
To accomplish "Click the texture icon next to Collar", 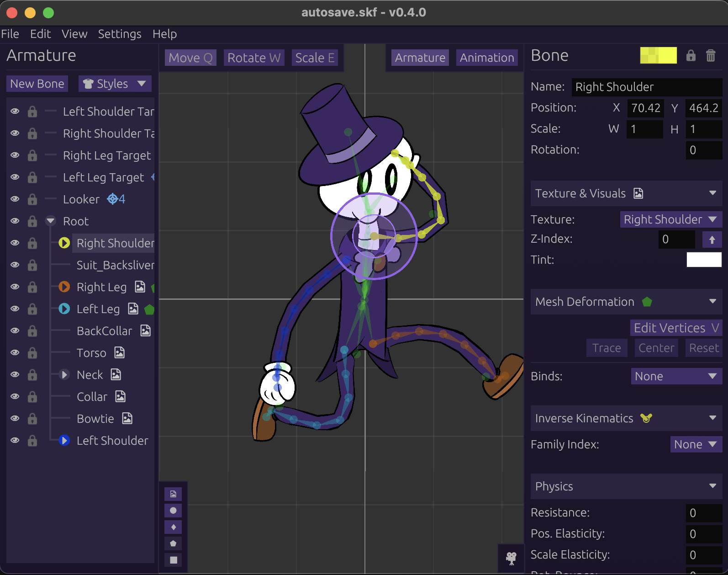I will [x=120, y=397].
